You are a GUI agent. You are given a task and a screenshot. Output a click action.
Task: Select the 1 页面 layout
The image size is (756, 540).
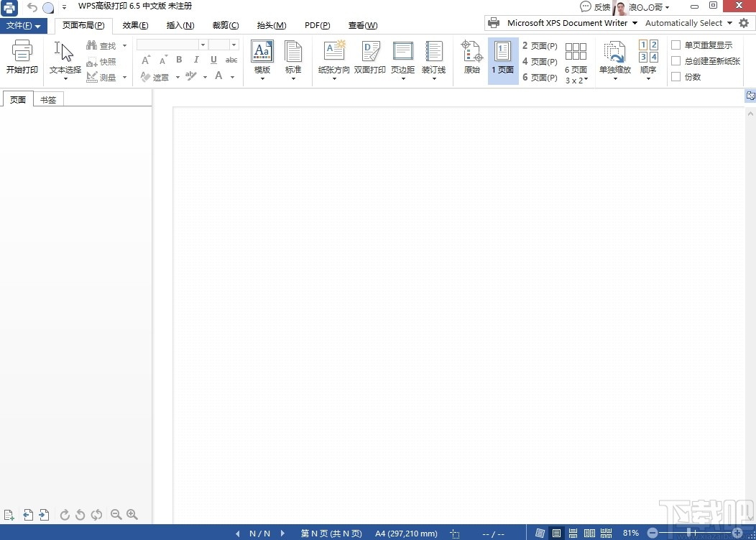(503, 61)
